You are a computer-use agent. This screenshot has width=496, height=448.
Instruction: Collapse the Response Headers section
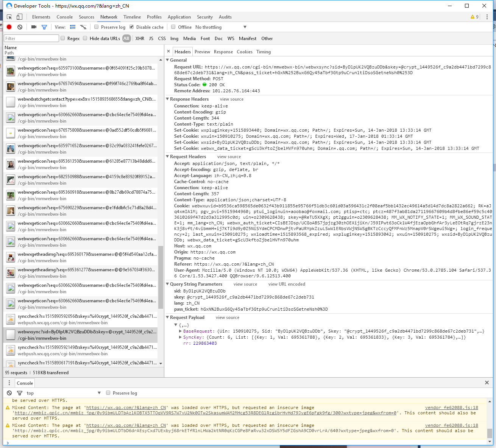point(168,99)
